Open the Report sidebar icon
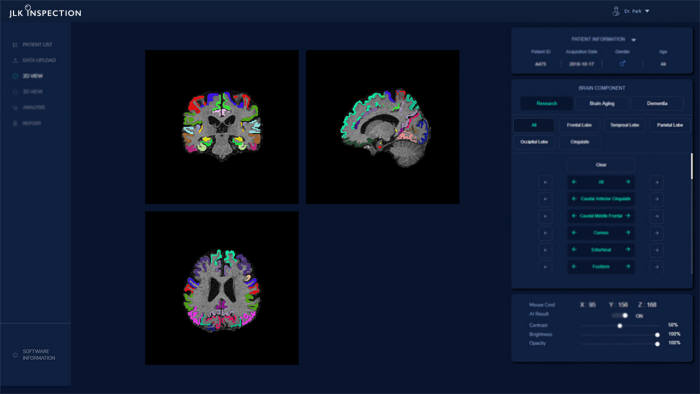700x394 pixels. coord(15,123)
